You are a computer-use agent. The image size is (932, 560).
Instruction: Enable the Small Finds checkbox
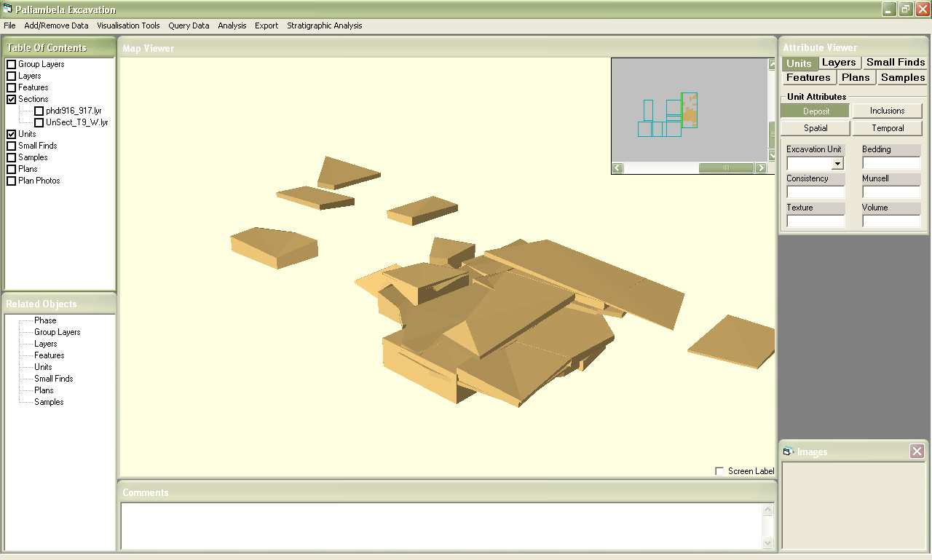[x=12, y=146]
